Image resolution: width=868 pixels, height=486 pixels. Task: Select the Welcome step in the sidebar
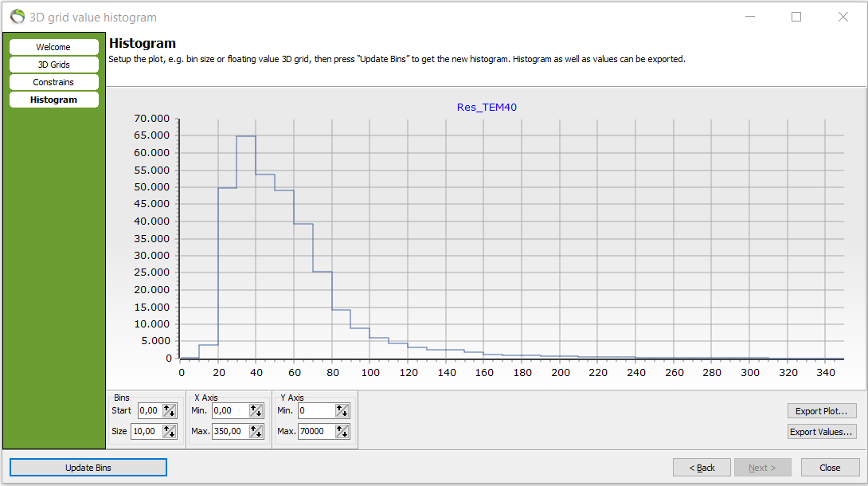pyautogui.click(x=53, y=46)
